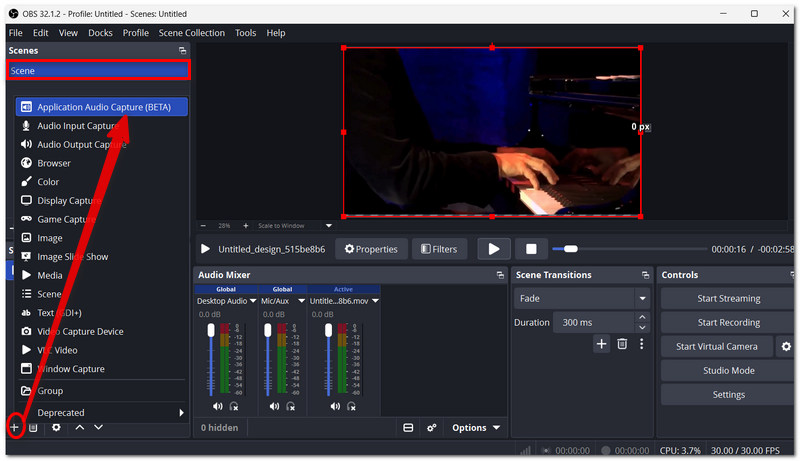Select the Scene item in Scenes list
This screenshot has height=461, width=800.
pos(98,70)
